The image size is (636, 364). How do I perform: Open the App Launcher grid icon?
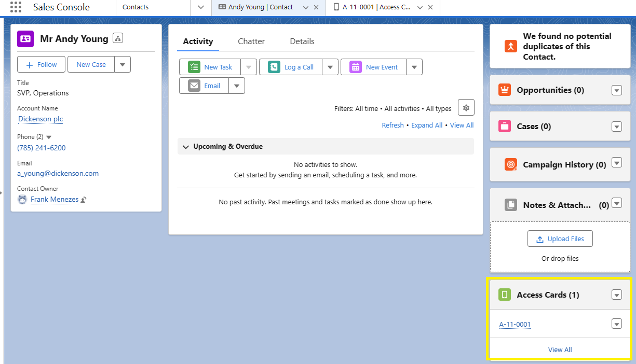tap(16, 7)
